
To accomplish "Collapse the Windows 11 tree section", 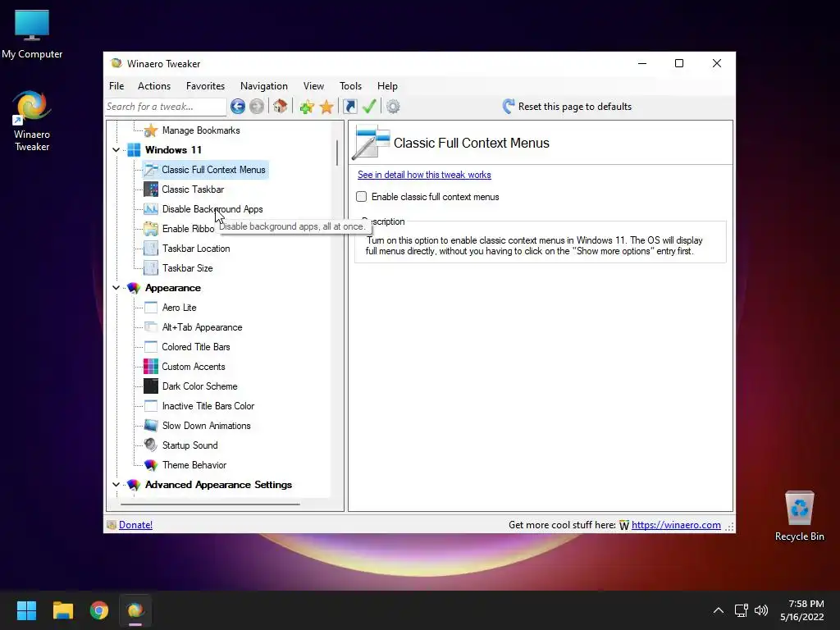I will (x=116, y=150).
